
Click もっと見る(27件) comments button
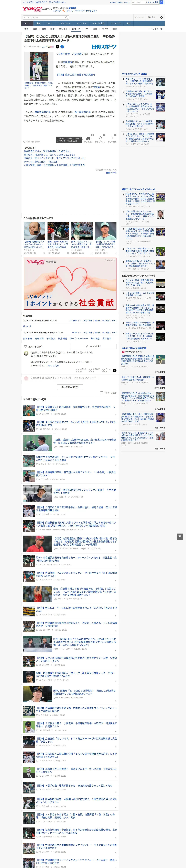pyautogui.click(x=70, y=387)
